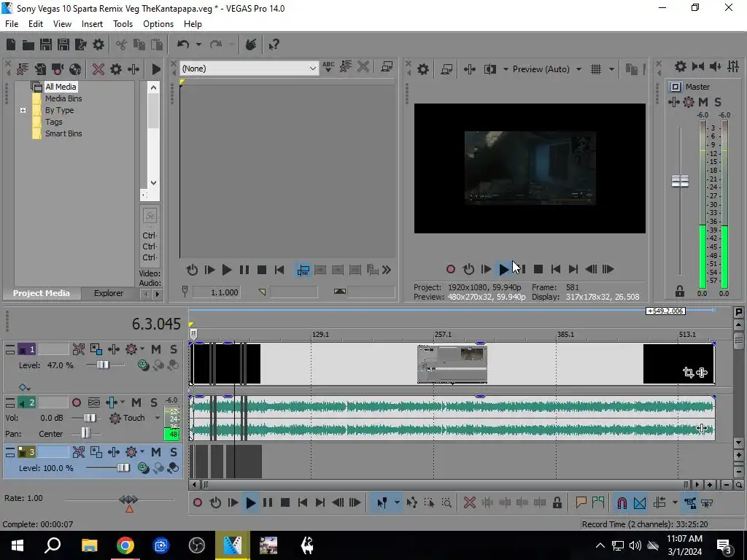This screenshot has width=747, height=560.
Task: Select the Media Bins folder
Action: 63,98
